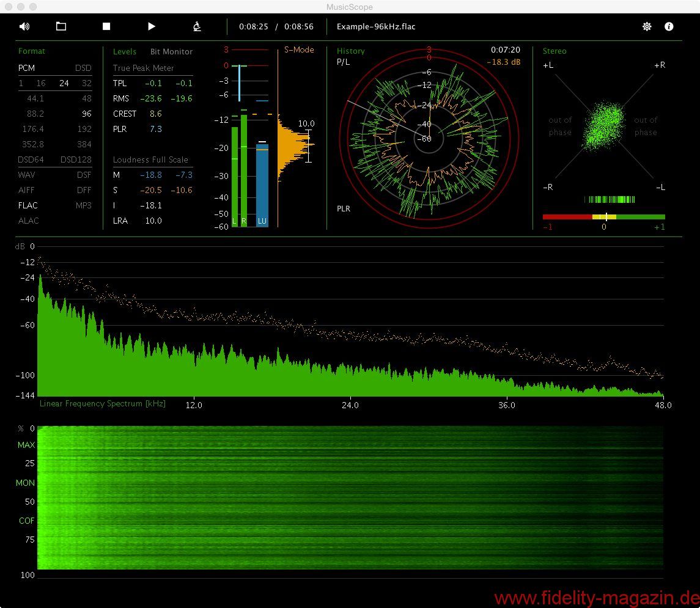This screenshot has height=608, width=700.
Task: Click the blue LU loudness bar
Action: (x=262, y=183)
